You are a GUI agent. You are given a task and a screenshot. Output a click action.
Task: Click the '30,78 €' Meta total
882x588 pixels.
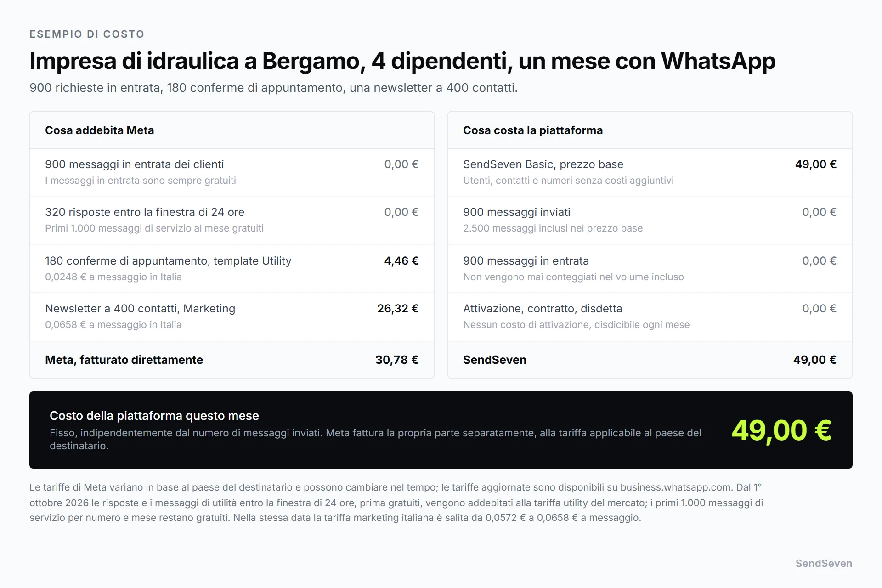tap(397, 360)
